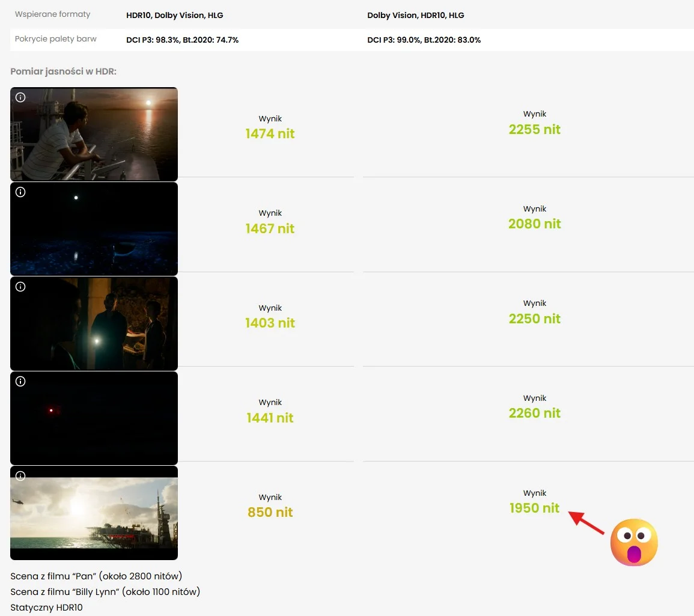The width and height of the screenshot is (694, 616).
Task: Click the 1950 nit result value
Action: coord(535,508)
